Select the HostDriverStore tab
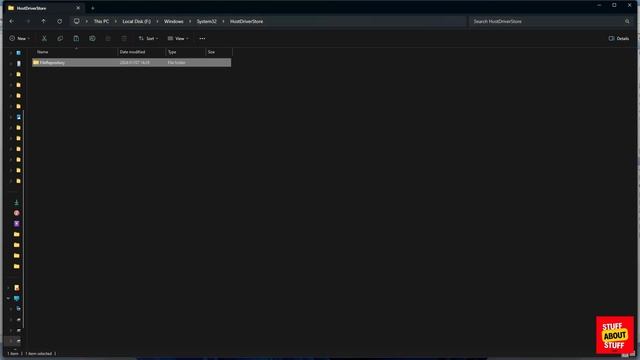The height and width of the screenshot is (360, 640). (x=43, y=8)
